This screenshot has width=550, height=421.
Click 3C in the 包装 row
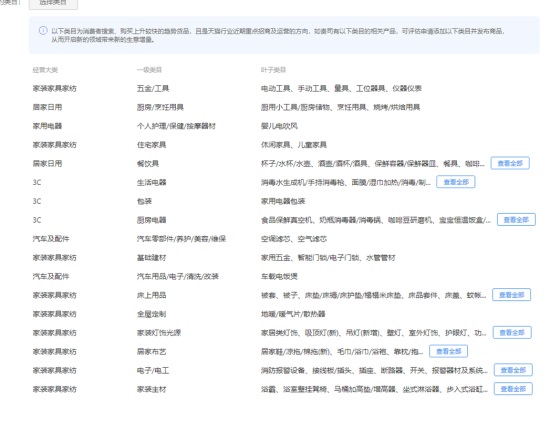click(36, 201)
